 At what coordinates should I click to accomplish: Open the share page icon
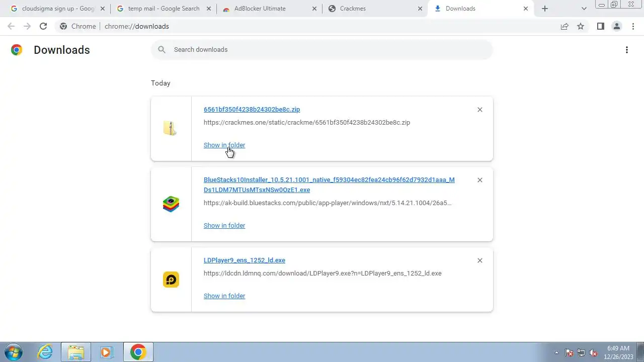(x=565, y=26)
